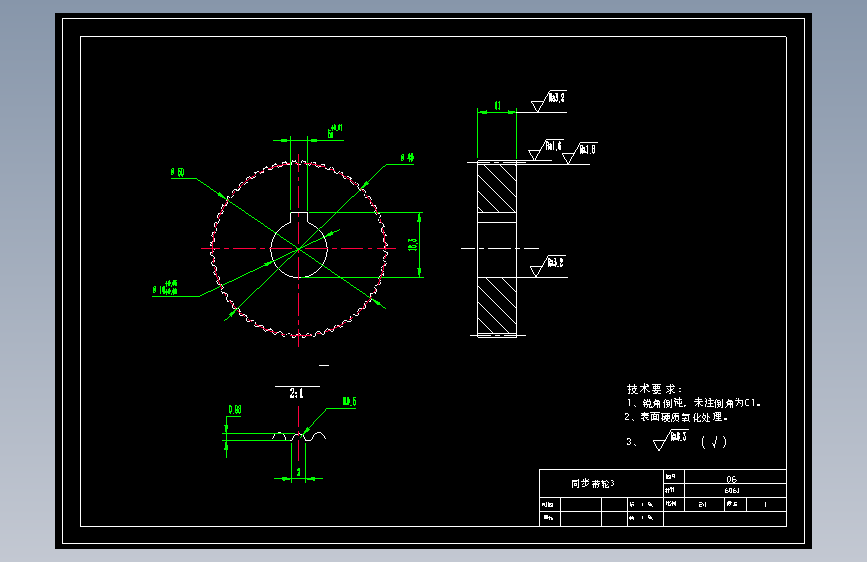The image size is (867, 562).
Task: Select the lower hatched area of the section view
Action: [x=497, y=305]
